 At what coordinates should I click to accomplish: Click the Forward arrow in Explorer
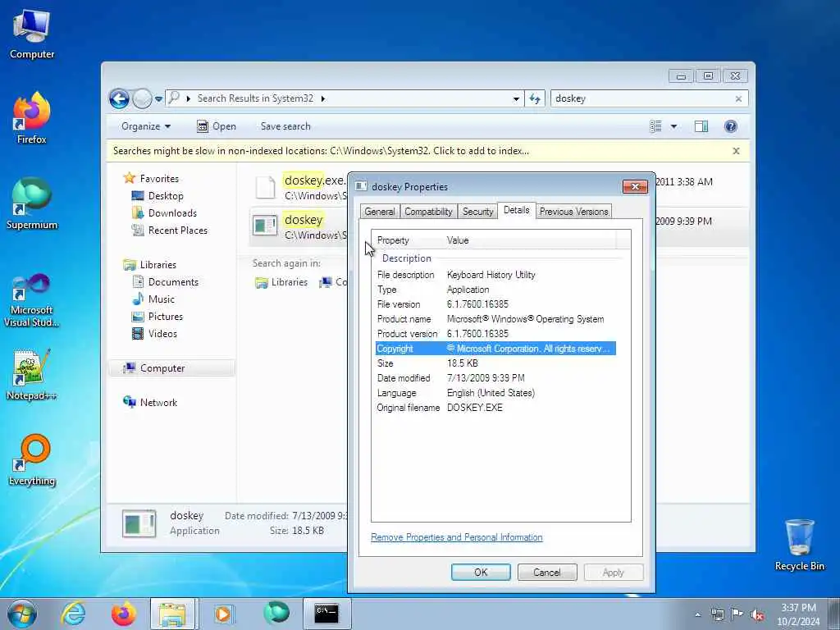142,98
